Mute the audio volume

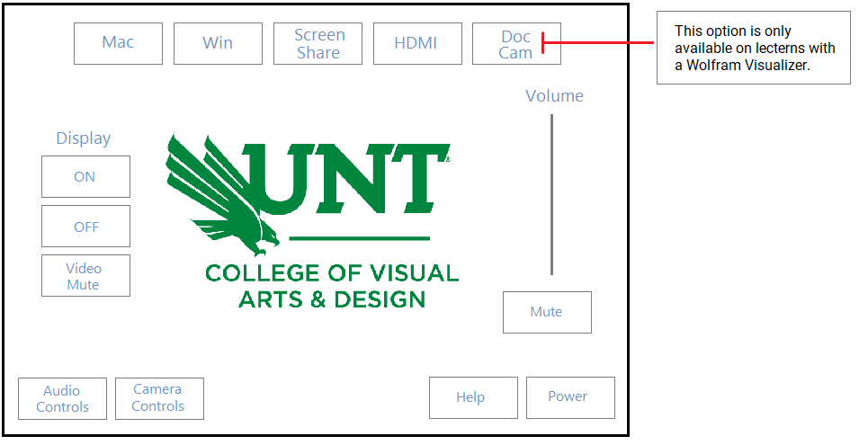click(547, 312)
